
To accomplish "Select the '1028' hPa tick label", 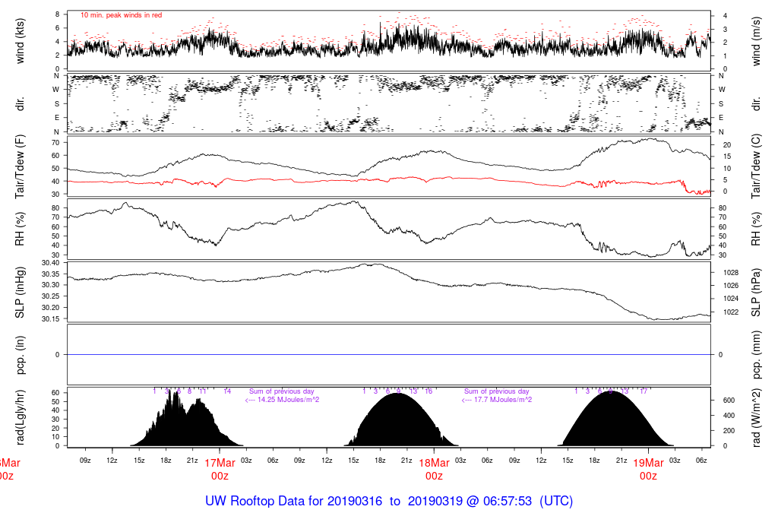I will click(x=731, y=272).
